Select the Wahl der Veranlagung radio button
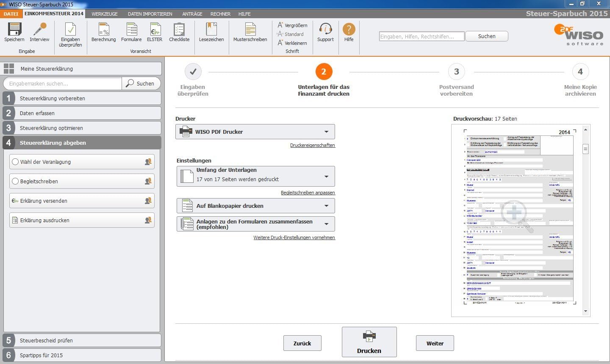 coord(16,162)
